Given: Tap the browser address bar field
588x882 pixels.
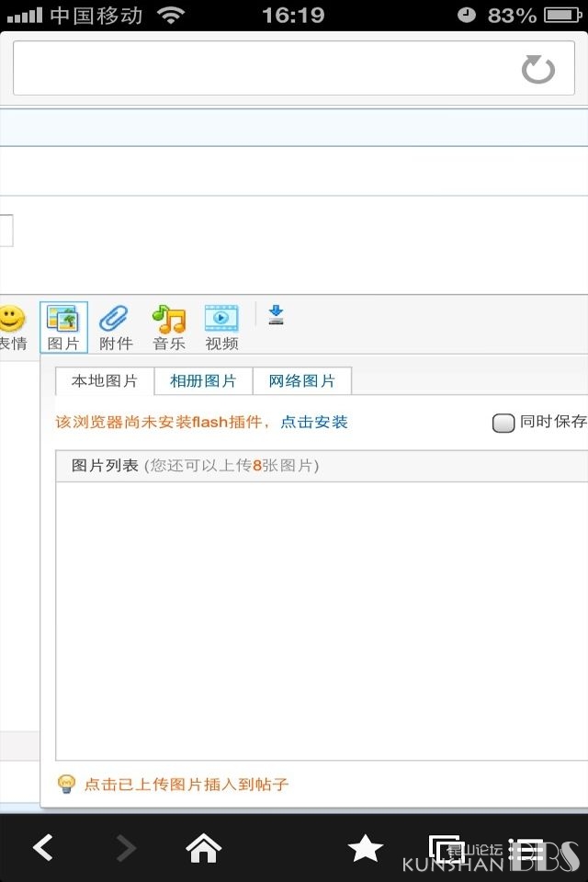Looking at the screenshot, I should coord(294,68).
